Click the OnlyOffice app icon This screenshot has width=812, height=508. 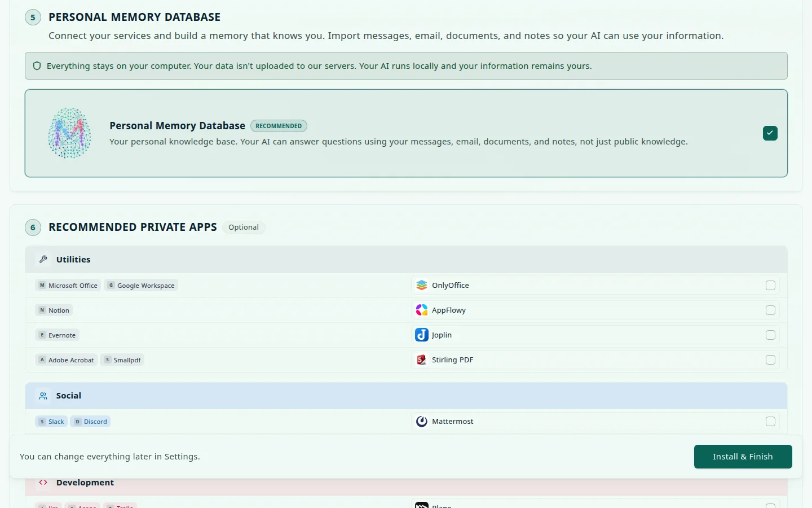tap(422, 286)
